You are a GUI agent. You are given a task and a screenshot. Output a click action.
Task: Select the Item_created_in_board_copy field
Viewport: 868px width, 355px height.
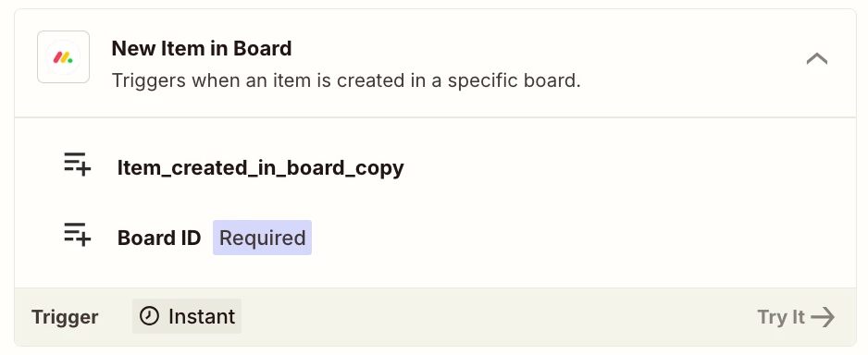tap(260, 167)
